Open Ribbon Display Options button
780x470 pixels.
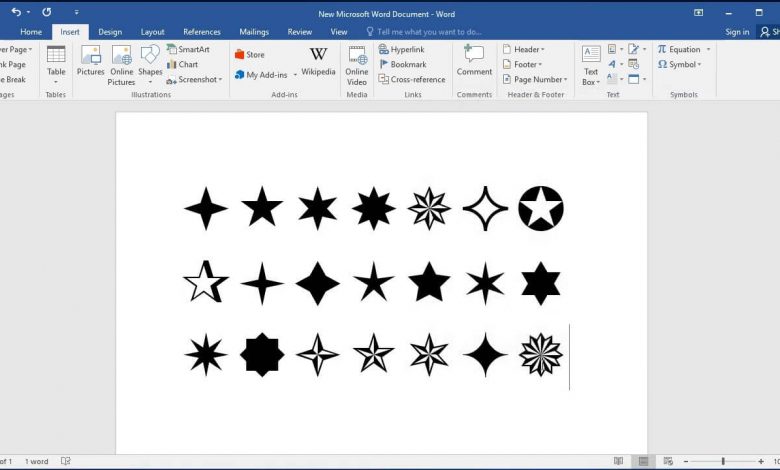[x=698, y=13]
